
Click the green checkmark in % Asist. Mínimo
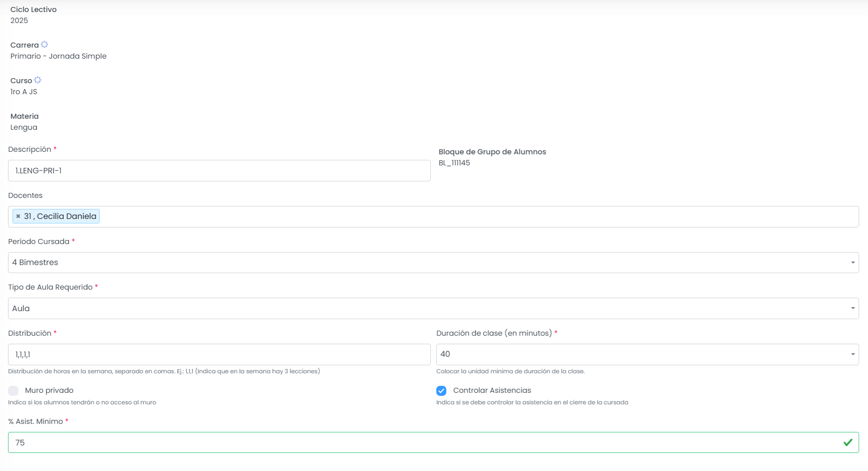(x=848, y=442)
